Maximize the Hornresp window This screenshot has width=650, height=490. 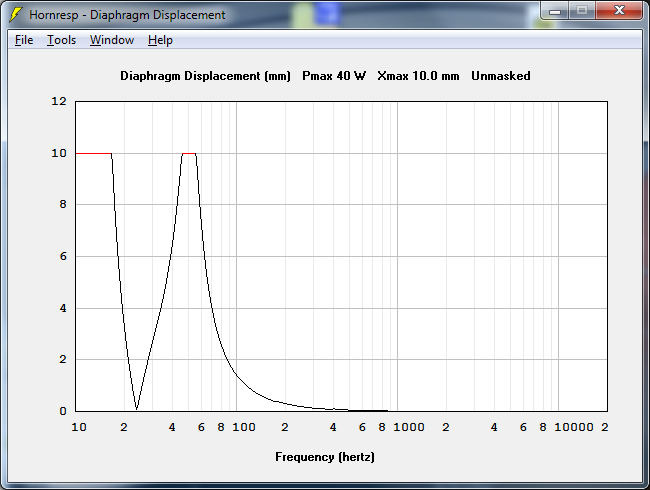(x=582, y=11)
